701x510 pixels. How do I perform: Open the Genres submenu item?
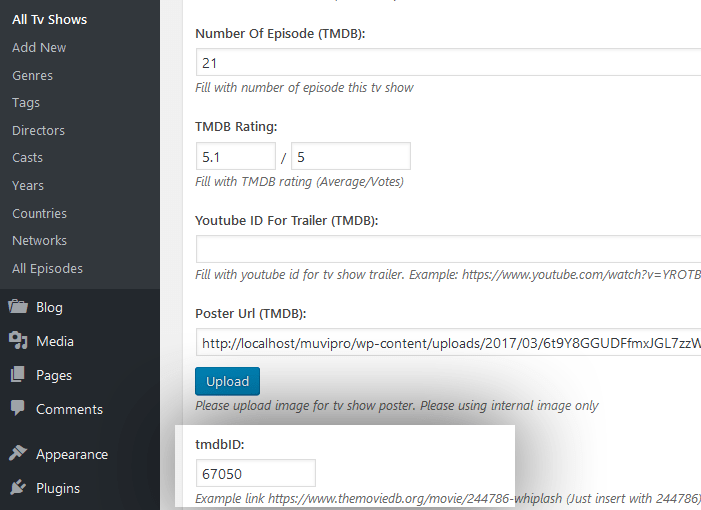32,75
